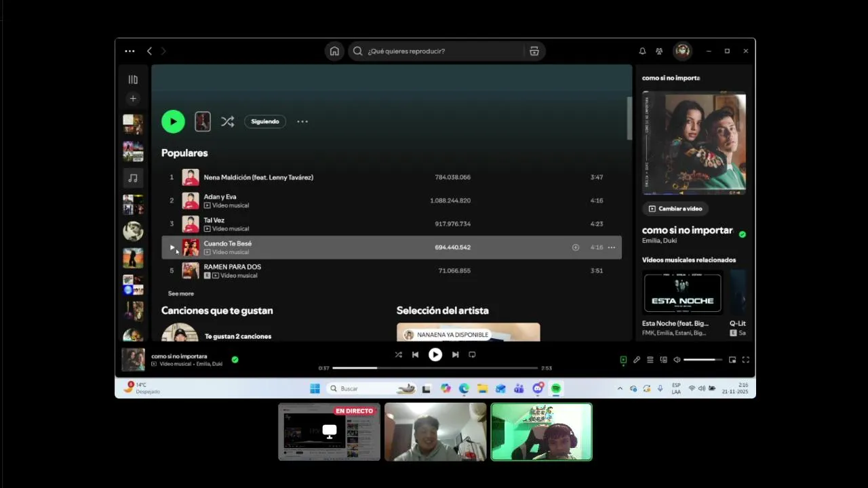Select the Adan y Eva track
Screen dimensions: 868x488
point(391,201)
